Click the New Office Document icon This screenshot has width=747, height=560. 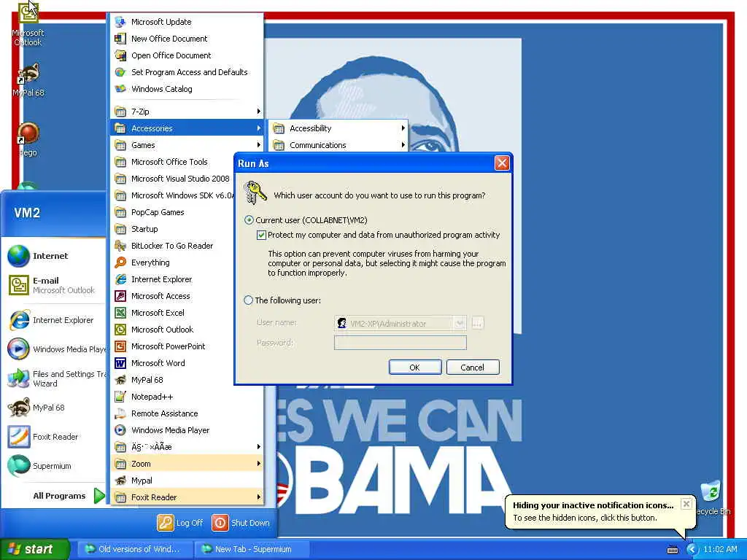(120, 39)
